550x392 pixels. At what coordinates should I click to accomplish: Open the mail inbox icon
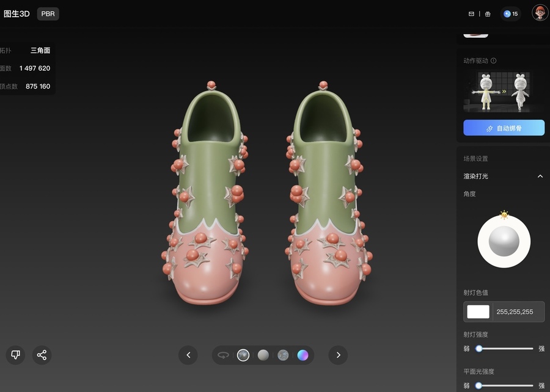click(471, 14)
